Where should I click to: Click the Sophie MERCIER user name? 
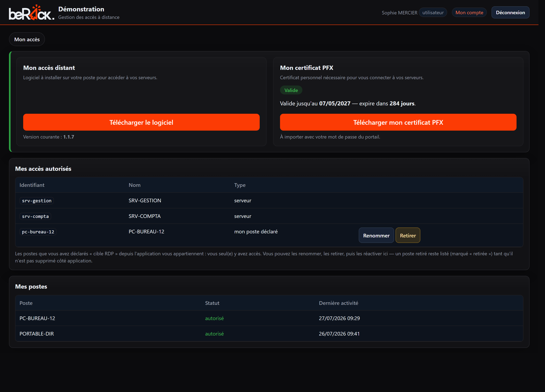pos(399,13)
